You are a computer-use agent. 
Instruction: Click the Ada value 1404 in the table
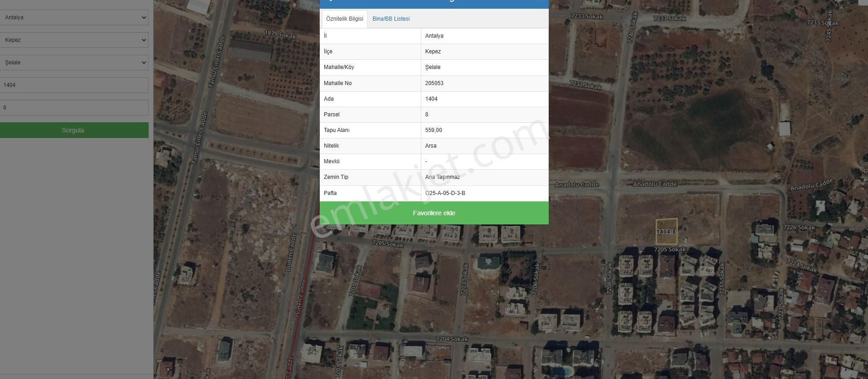431,99
